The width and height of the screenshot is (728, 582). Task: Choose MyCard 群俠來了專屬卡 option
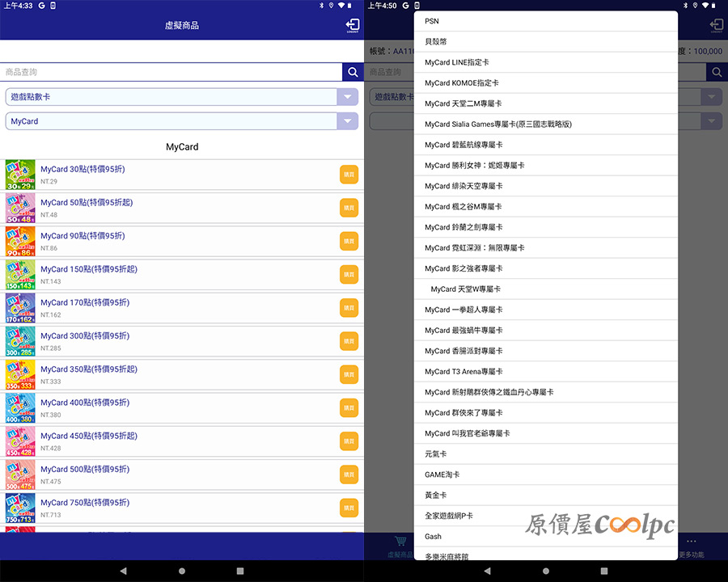pyautogui.click(x=545, y=412)
